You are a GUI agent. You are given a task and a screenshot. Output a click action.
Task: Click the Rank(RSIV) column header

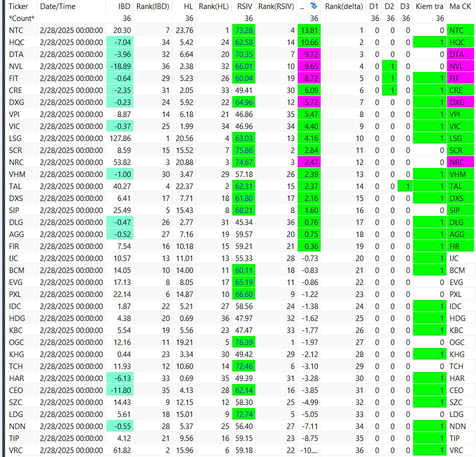276,6
